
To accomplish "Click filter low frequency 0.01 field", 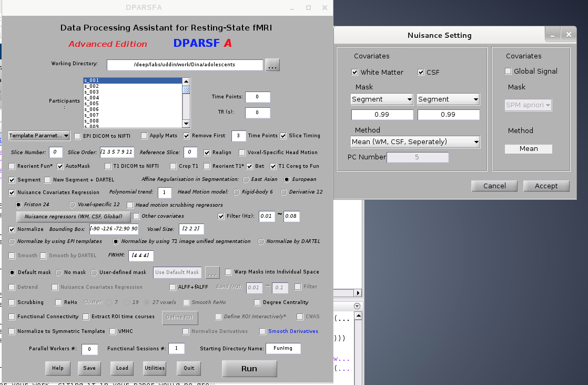I will 267,216.
